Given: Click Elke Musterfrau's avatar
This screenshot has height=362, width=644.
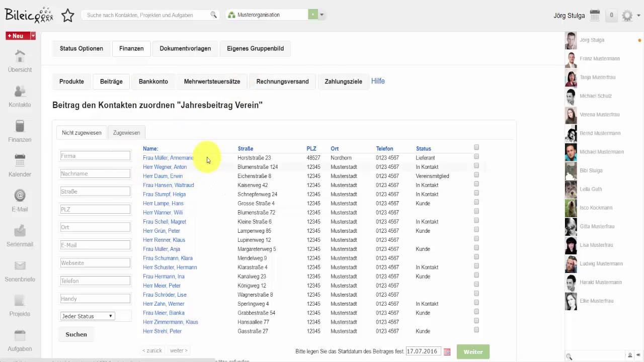Looking at the screenshot, I should tap(571, 301).
